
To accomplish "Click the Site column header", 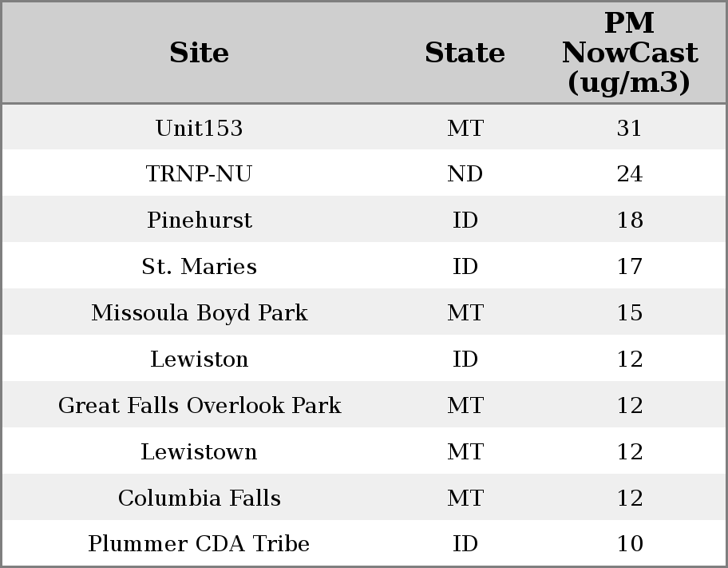I will tap(199, 53).
